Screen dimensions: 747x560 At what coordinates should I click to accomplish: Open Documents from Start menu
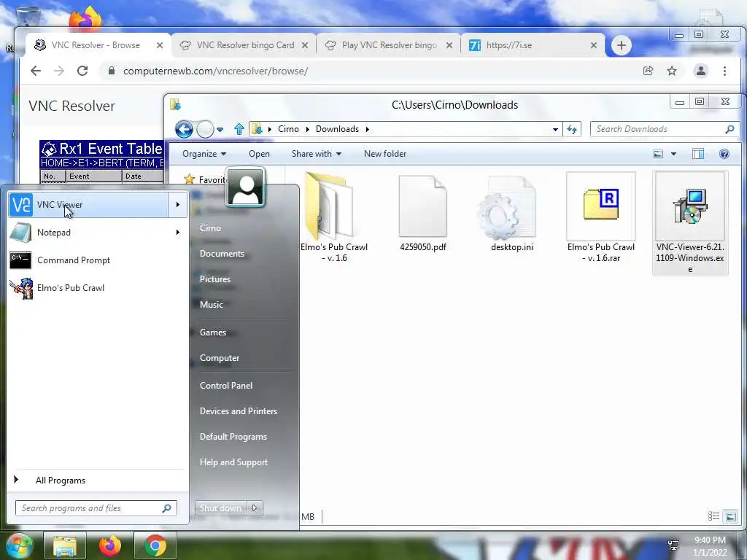click(x=222, y=254)
